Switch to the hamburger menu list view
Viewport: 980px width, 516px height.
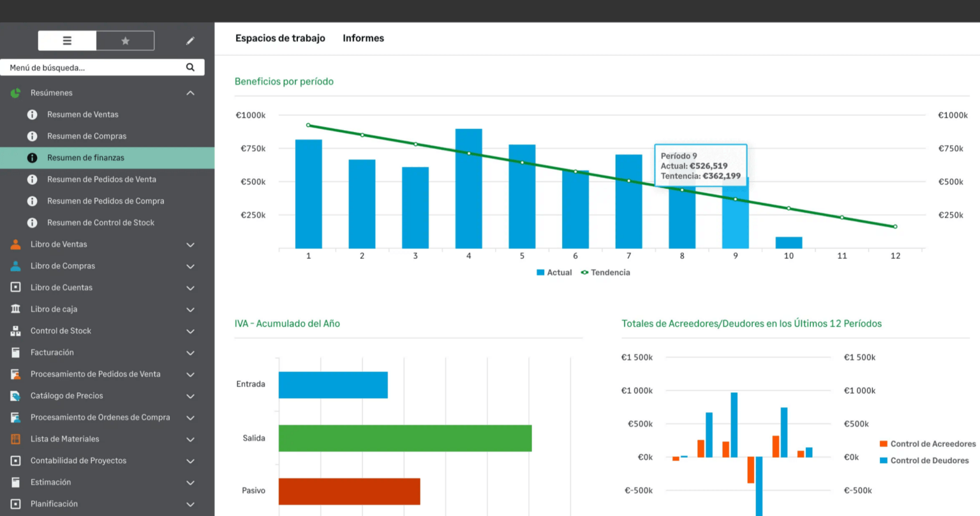[x=67, y=41]
